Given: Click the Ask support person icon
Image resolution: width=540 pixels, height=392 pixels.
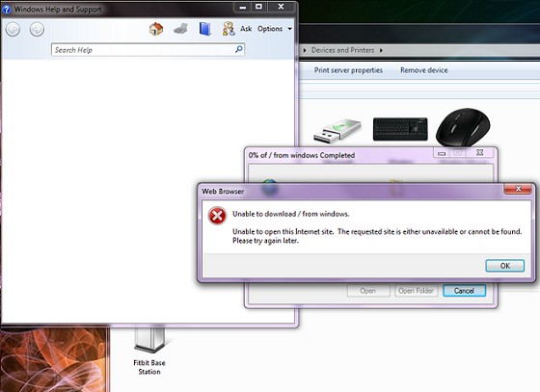Looking at the screenshot, I should (229, 29).
